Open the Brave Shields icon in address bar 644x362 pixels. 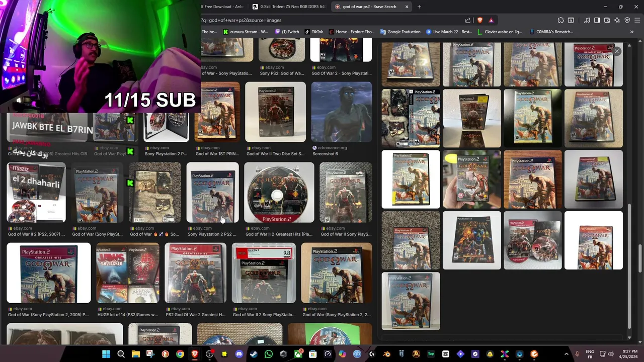(479, 20)
